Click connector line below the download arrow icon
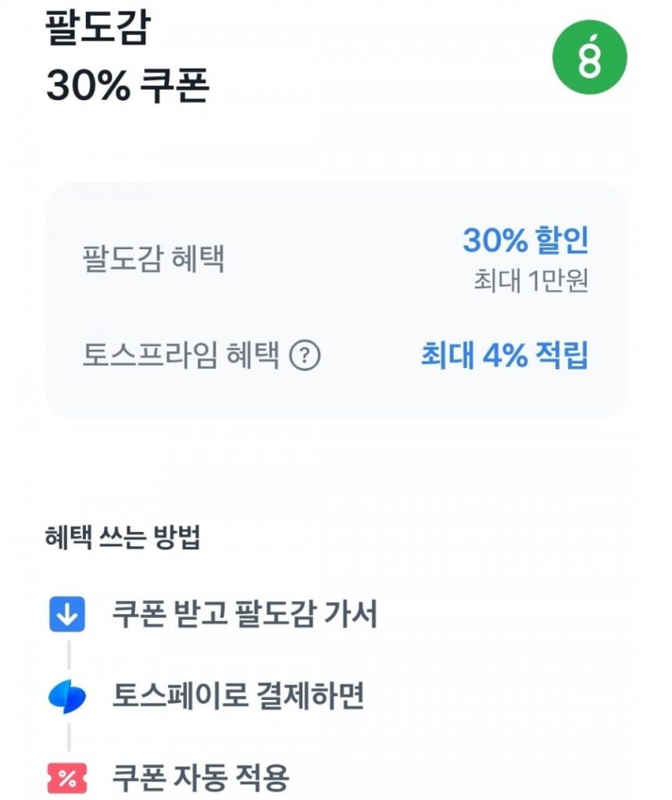The image size is (672, 800). (x=68, y=655)
